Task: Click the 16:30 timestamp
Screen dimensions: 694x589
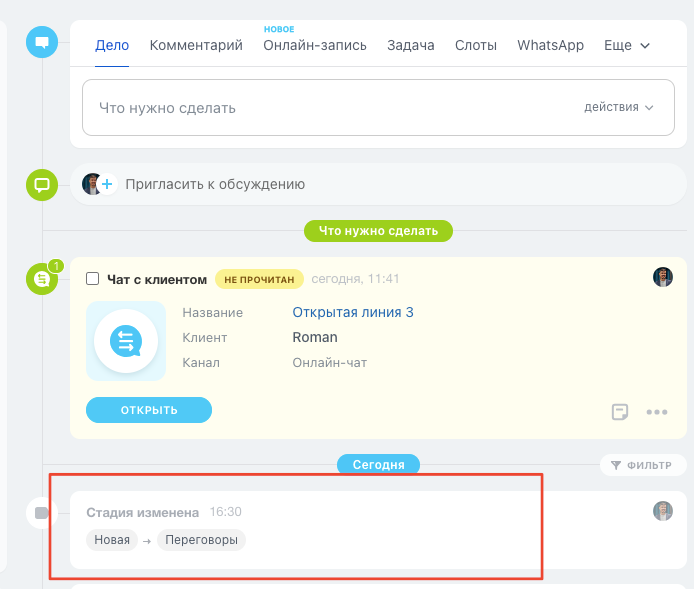Action: 225,512
